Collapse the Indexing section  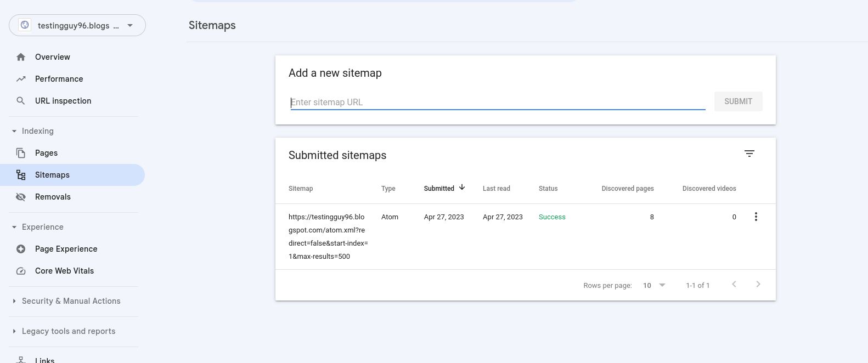pyautogui.click(x=14, y=131)
